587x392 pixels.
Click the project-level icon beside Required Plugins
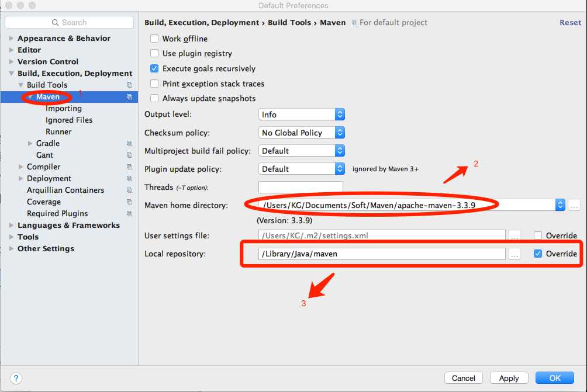(129, 214)
